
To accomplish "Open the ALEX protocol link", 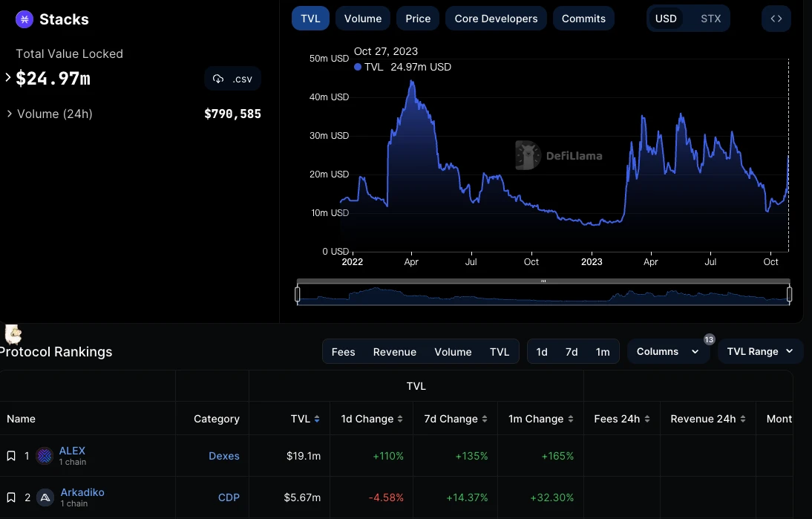I will tap(72, 451).
